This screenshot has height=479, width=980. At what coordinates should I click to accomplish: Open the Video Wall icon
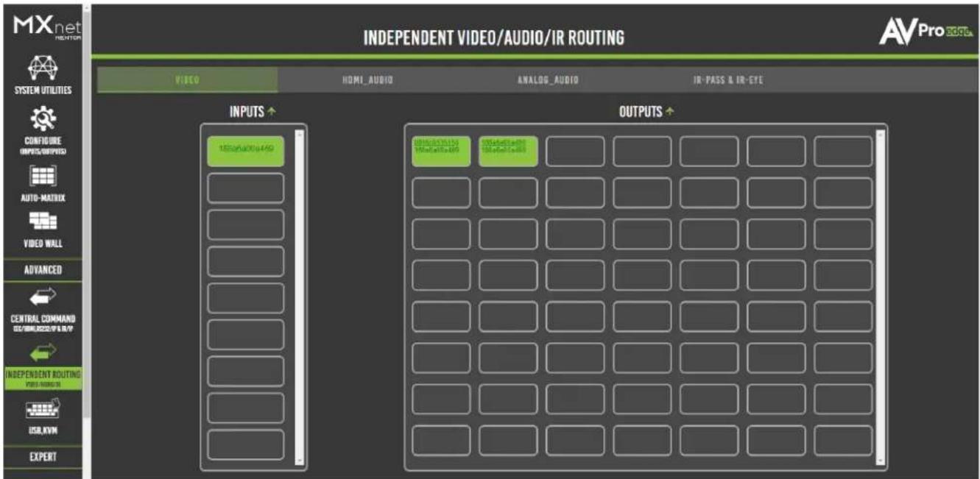coord(42,221)
